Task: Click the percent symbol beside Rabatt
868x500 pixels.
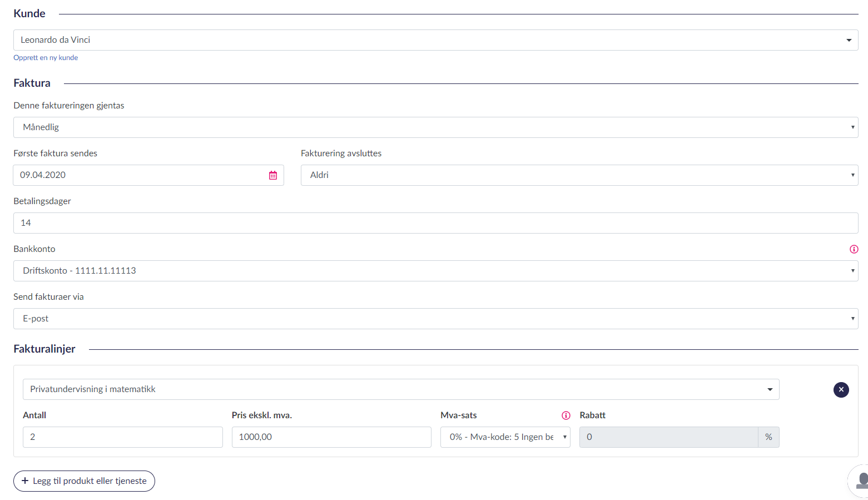Action: coord(768,437)
